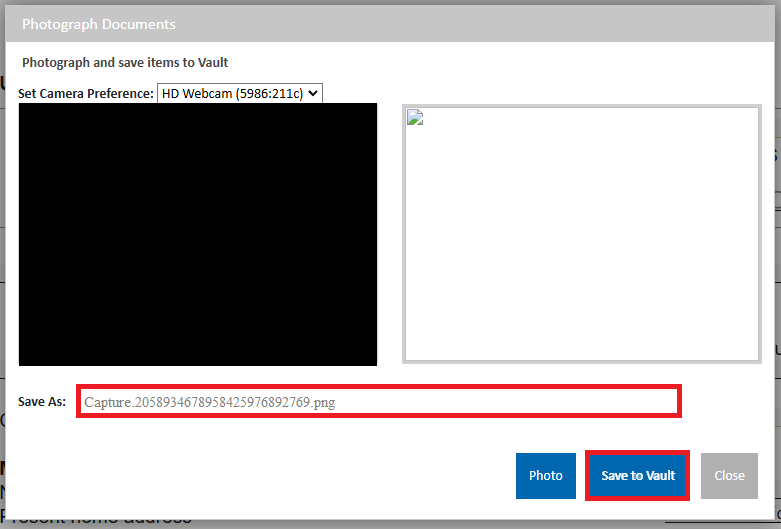
Task: Open the Set Camera Preference dropdown
Action: tap(240, 93)
